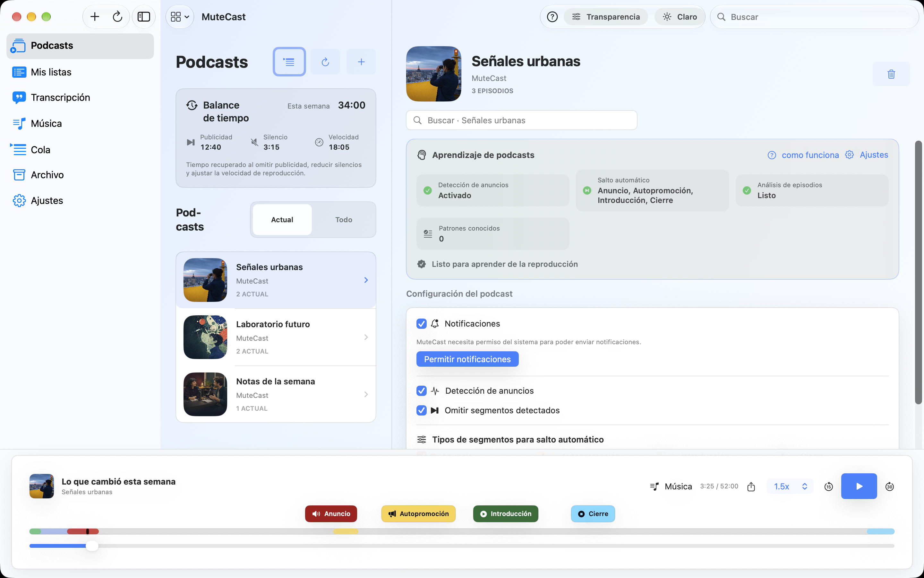Viewport: 924px width, 578px height.
Task: Toggle the Detección de anuncios checkbox
Action: coord(421,391)
